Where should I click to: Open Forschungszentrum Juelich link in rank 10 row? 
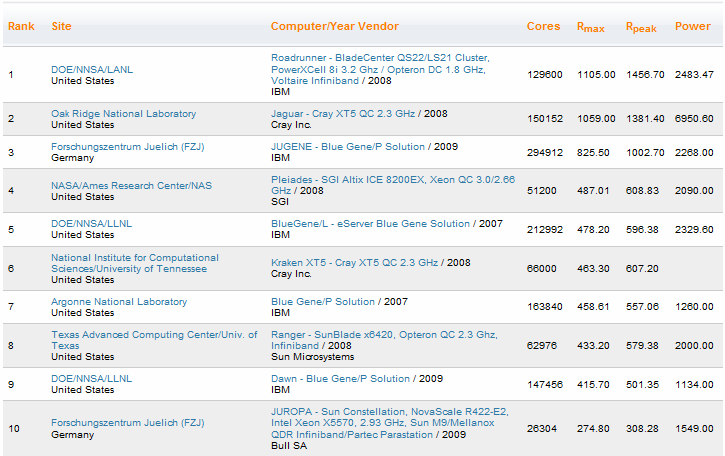[x=128, y=423]
